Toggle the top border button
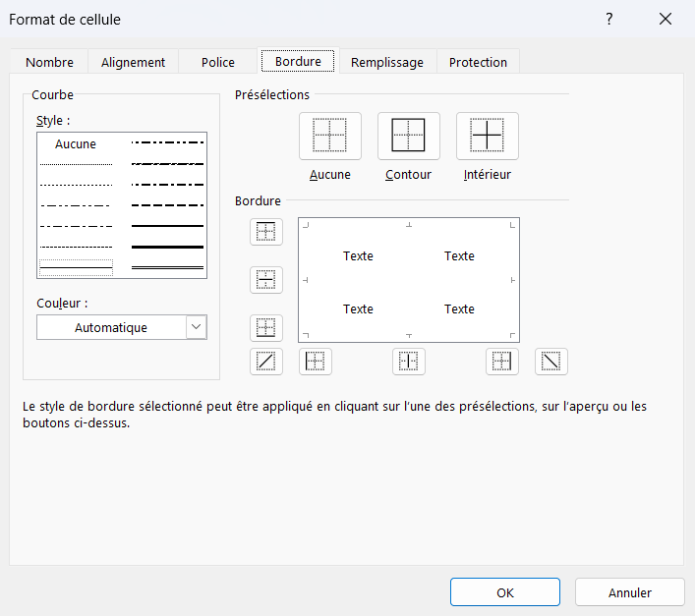Screen dimensions: 695x616 click(266, 232)
